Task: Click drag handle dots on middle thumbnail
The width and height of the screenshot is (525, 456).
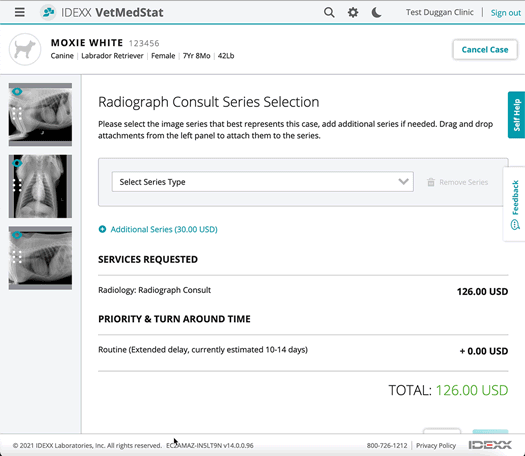Action: 17,185
